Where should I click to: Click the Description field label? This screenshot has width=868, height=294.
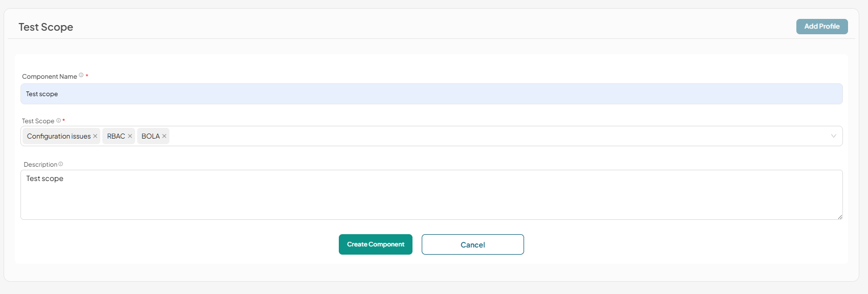(x=40, y=165)
